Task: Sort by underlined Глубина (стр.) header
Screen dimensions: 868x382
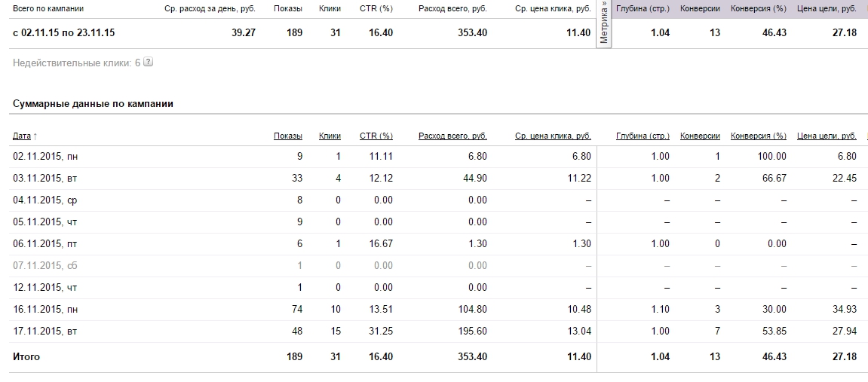Action: [643, 136]
